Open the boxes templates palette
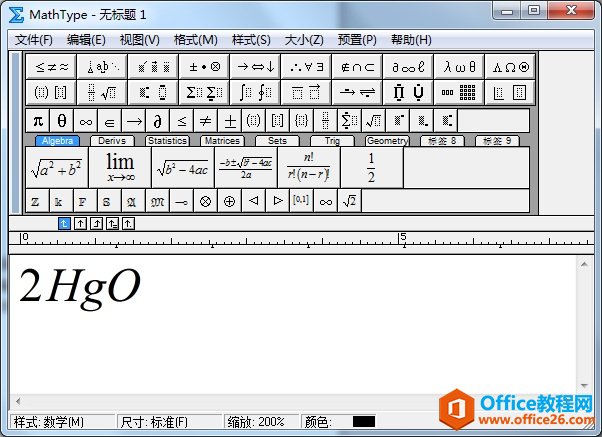 pyautogui.click(x=510, y=92)
